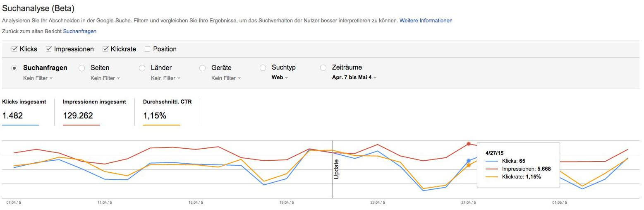
Task: Enable the Position checkbox
Action: coord(147,49)
